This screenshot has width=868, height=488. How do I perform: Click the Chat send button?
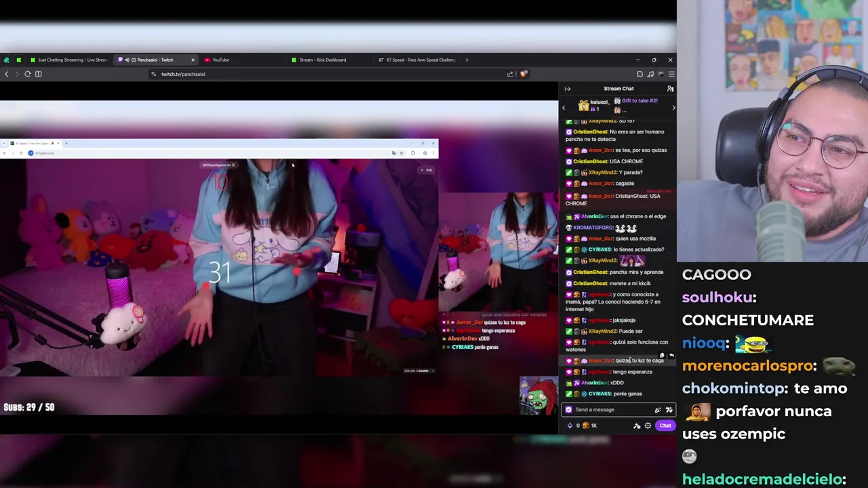[x=665, y=426]
